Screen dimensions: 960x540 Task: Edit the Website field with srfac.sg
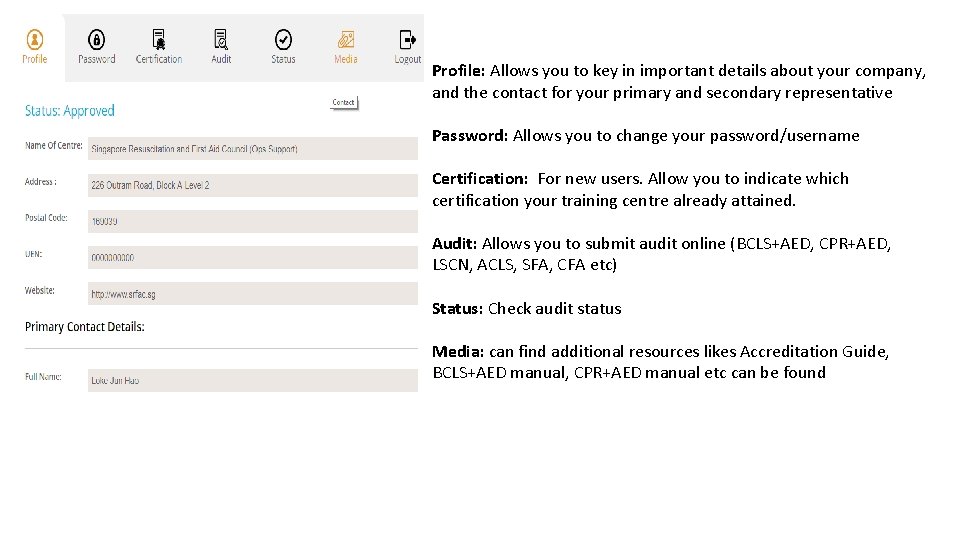[253, 294]
